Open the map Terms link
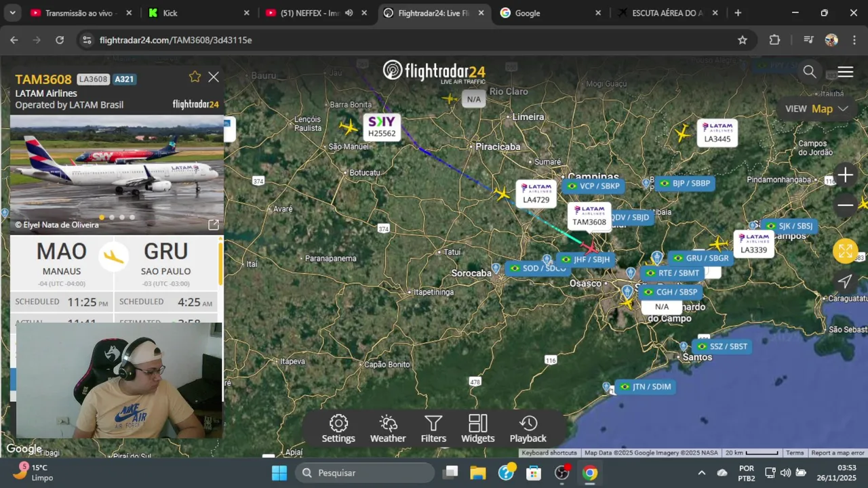868x488 pixels. [795, 453]
